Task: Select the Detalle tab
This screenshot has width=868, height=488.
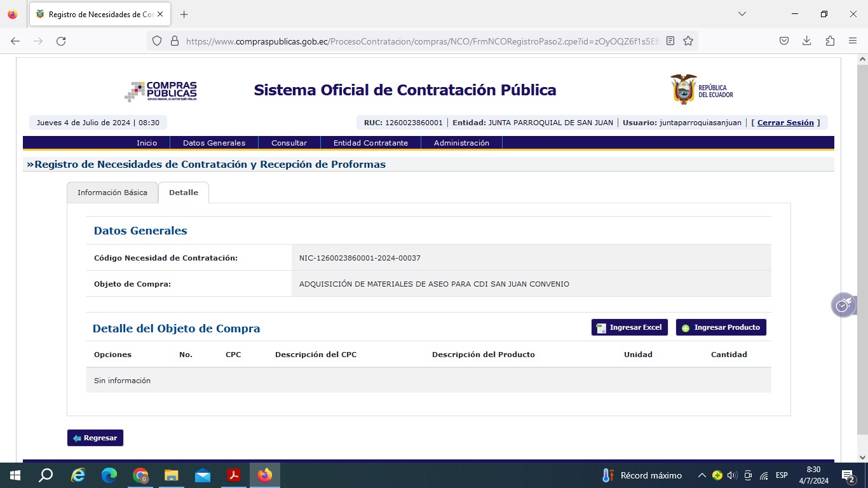Action: [184, 193]
